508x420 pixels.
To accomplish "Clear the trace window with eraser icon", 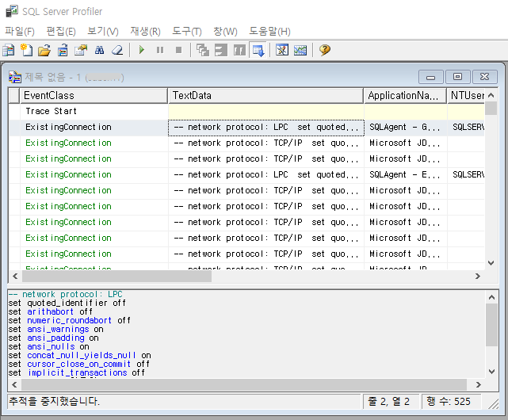I will [117, 50].
